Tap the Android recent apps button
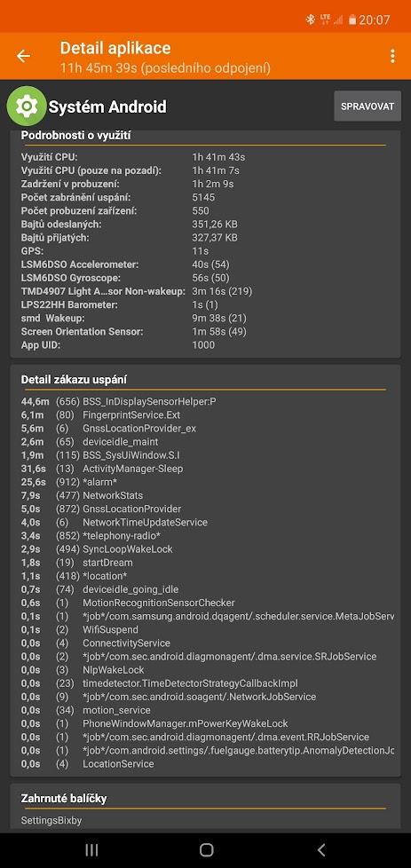Image resolution: width=411 pixels, height=868 pixels. 92,849
